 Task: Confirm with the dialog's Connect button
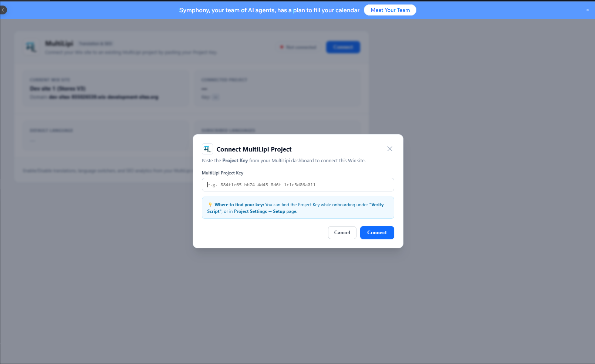pos(377,233)
